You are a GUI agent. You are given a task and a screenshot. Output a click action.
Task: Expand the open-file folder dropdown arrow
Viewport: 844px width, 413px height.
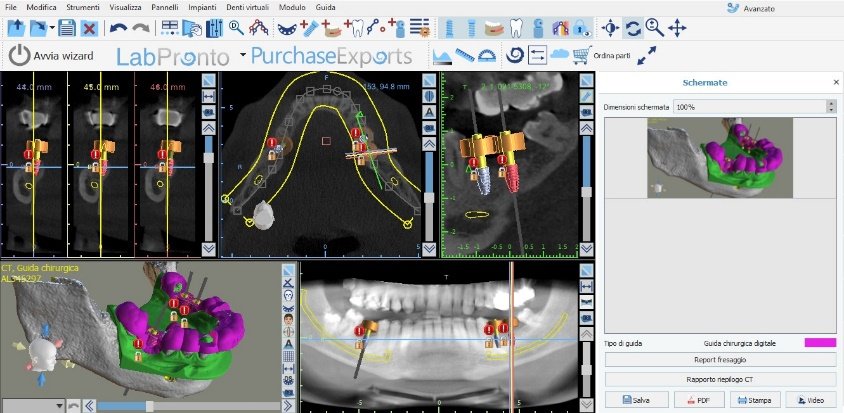coord(52,28)
